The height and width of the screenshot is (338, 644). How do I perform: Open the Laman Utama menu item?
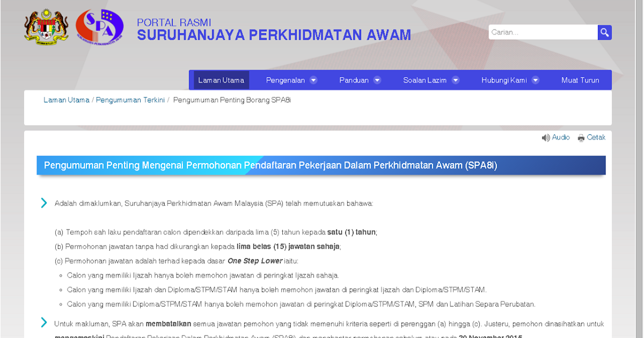(x=221, y=80)
